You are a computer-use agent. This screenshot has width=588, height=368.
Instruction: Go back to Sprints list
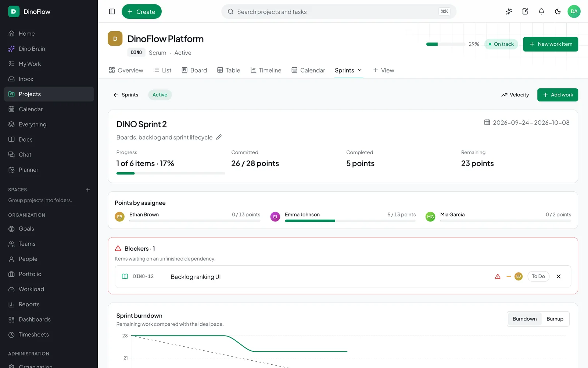click(126, 95)
